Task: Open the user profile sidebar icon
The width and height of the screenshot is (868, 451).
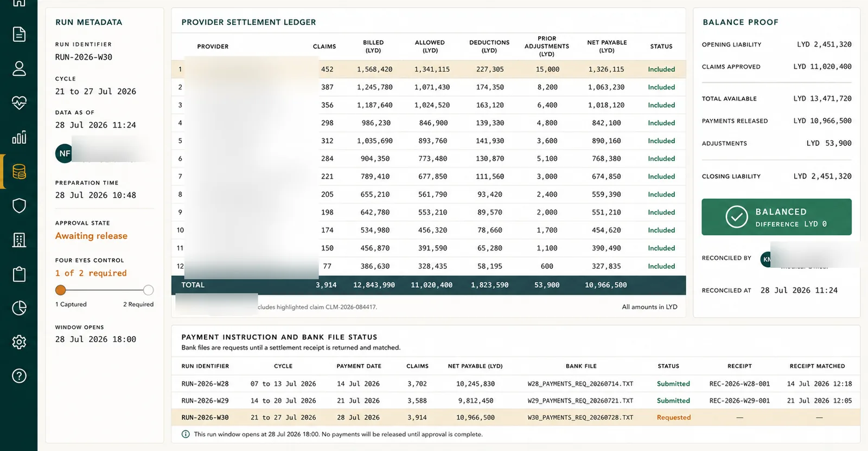Action: coord(19,68)
